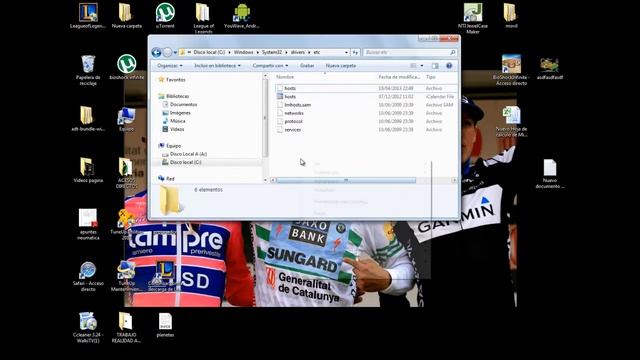Open recent pages arrow beside forward button
Image resolution: width=640 pixels, height=360 pixels.
[x=175, y=52]
